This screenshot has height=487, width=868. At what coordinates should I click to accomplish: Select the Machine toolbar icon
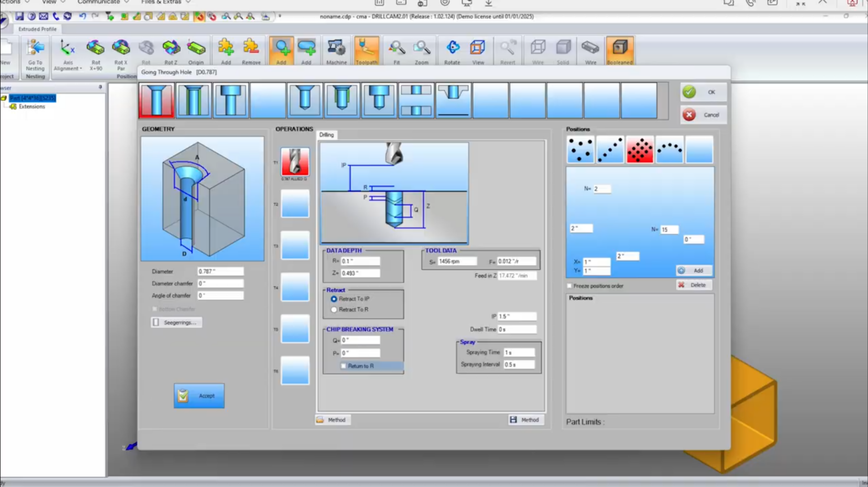click(x=336, y=51)
